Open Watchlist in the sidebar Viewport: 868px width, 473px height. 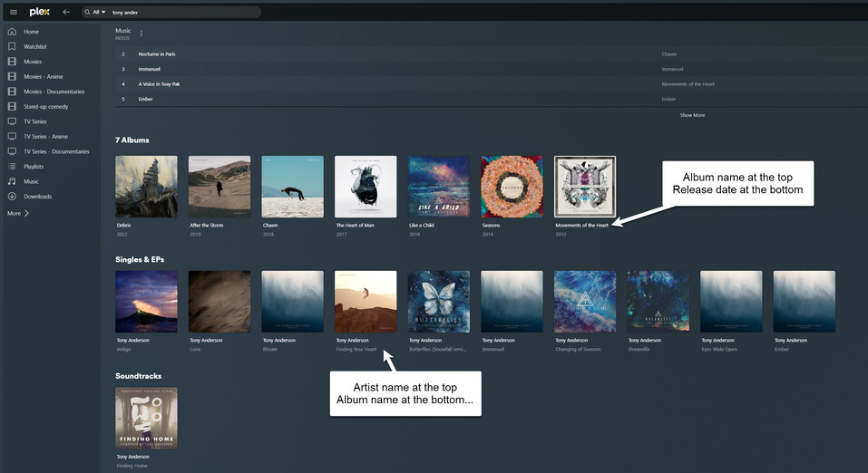point(34,46)
